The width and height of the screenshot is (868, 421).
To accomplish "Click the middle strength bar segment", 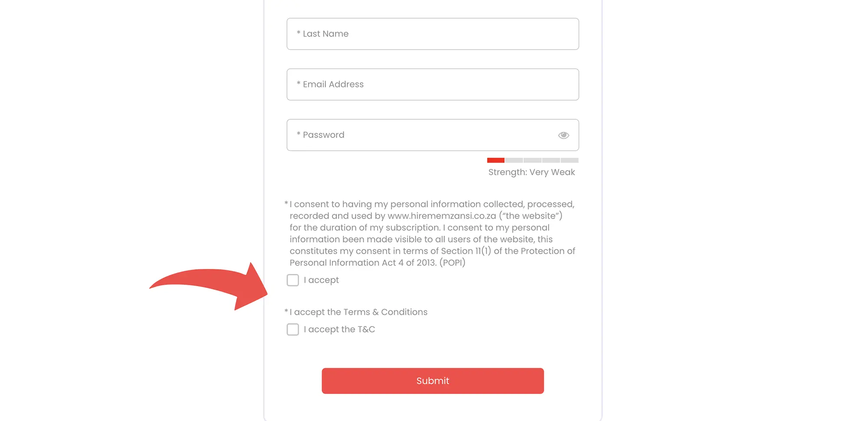I will click(x=533, y=160).
